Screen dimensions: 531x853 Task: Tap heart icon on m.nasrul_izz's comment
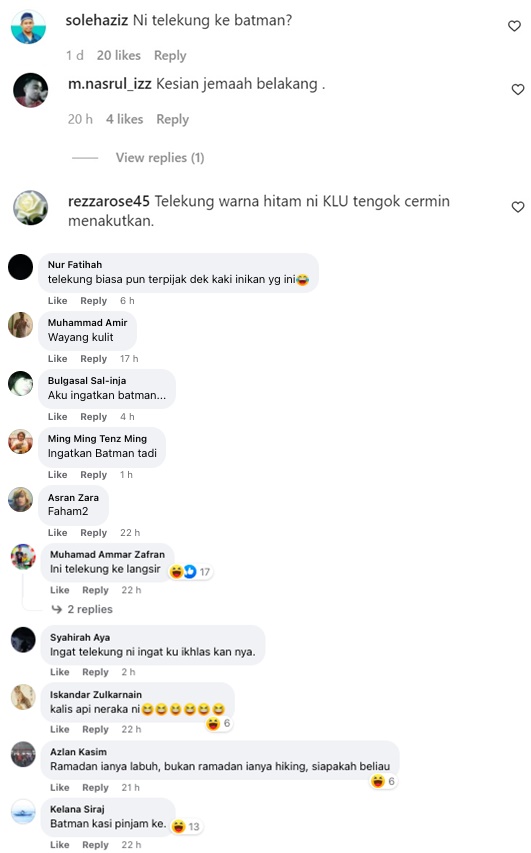tap(517, 89)
